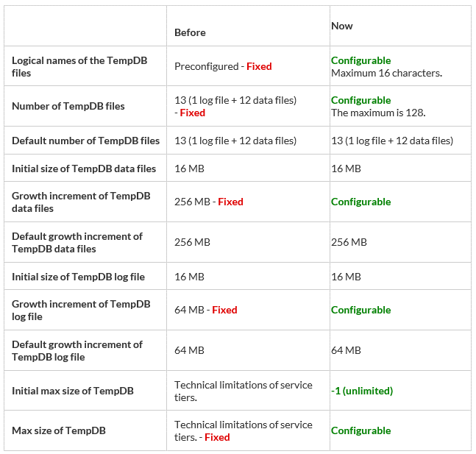Viewport: 476px width, 454px height.
Task: Click green '-1 (unlimited)' value
Action: pos(362,391)
